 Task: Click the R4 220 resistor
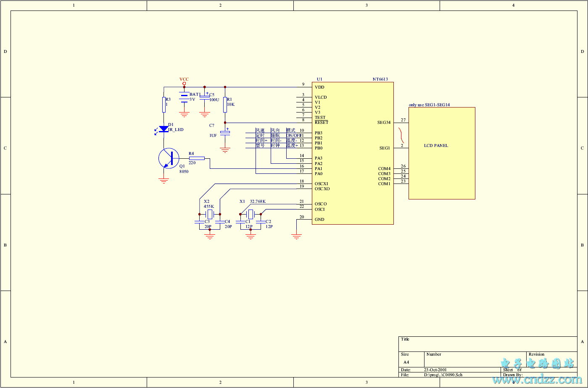click(x=197, y=158)
